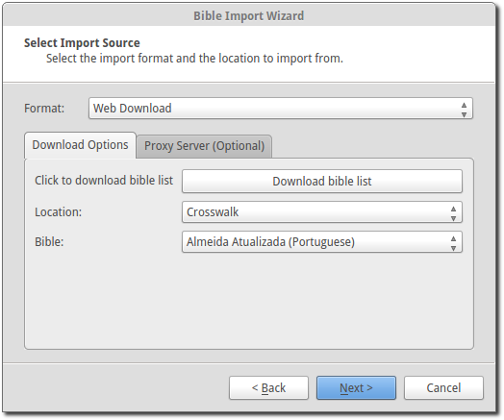Viewport: 504px width, 420px height.
Task: Open the Proxy Server (Optional) tab
Action: 205,146
